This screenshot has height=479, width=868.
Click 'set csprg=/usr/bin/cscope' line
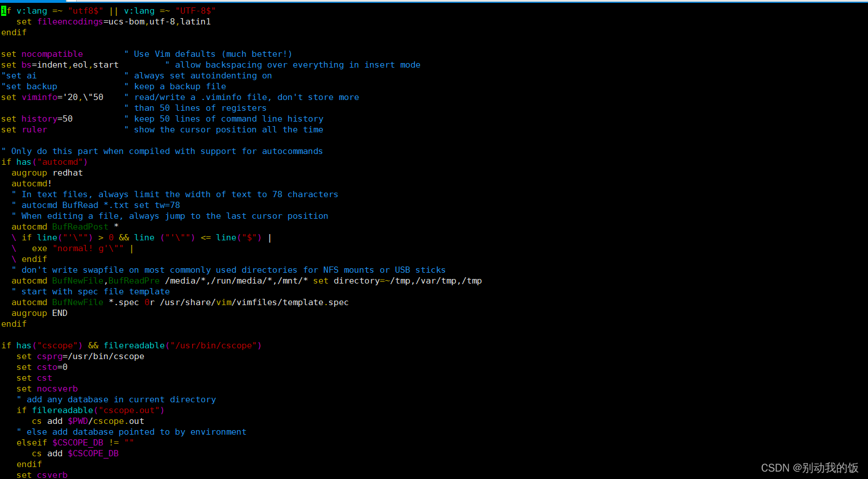pyautogui.click(x=80, y=356)
